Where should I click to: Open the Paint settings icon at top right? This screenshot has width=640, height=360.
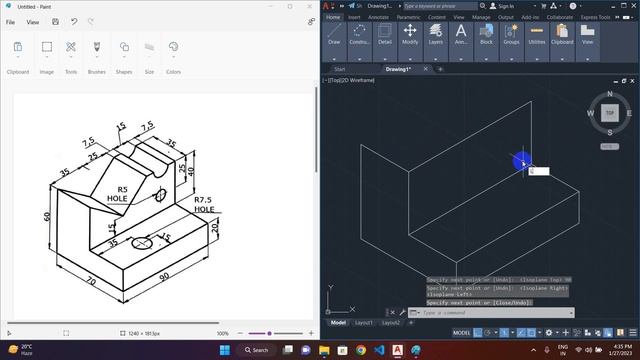coord(311,22)
